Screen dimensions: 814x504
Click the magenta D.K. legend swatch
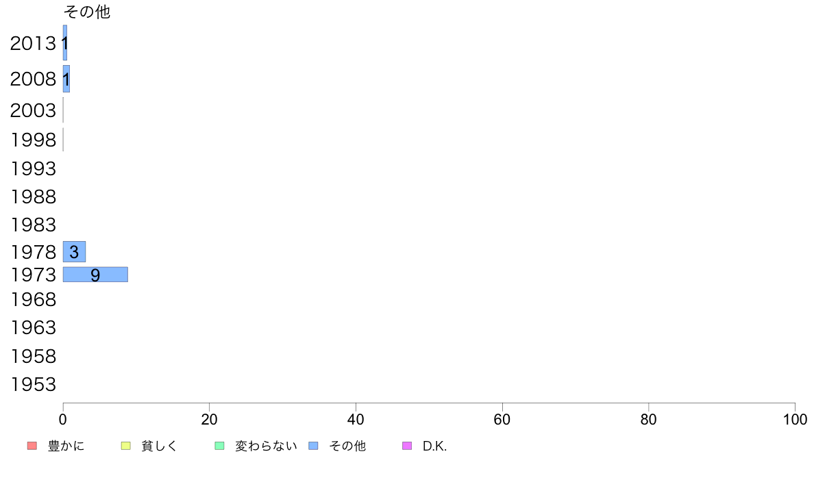(x=407, y=446)
